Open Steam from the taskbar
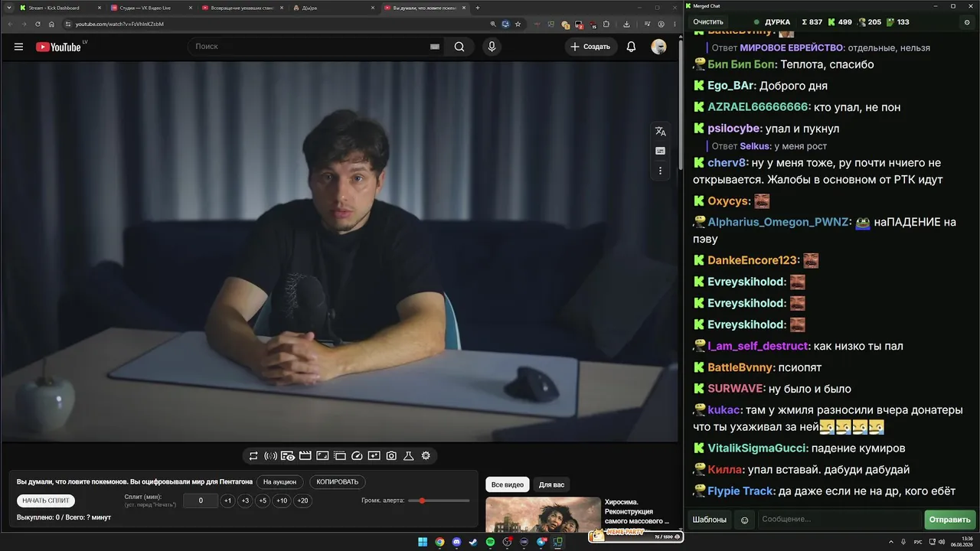Viewport: 980px width, 551px height. [x=473, y=542]
